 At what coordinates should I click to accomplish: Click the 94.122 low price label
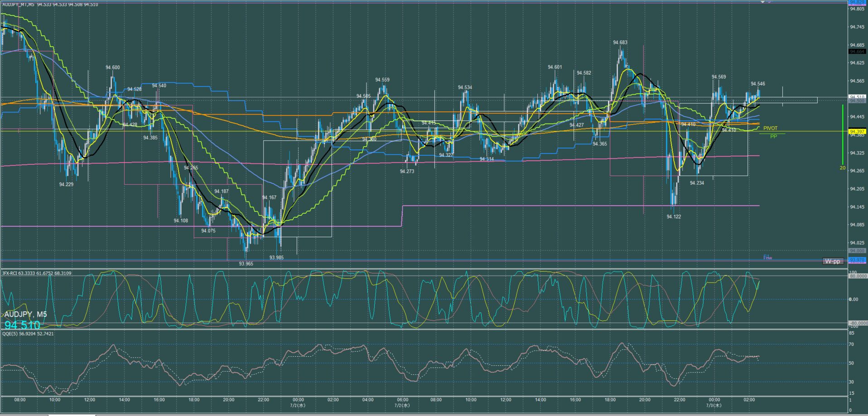click(x=674, y=217)
